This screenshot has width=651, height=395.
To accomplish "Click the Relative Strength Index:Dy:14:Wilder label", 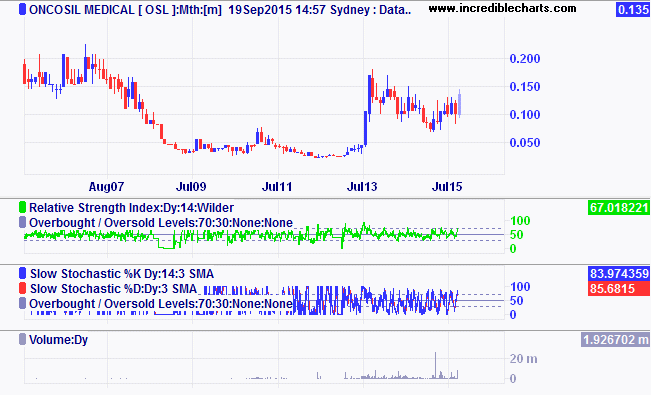I will [131, 207].
